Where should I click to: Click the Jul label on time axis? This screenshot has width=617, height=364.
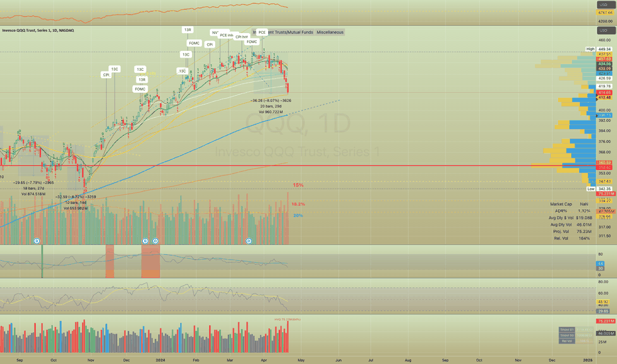click(371, 360)
